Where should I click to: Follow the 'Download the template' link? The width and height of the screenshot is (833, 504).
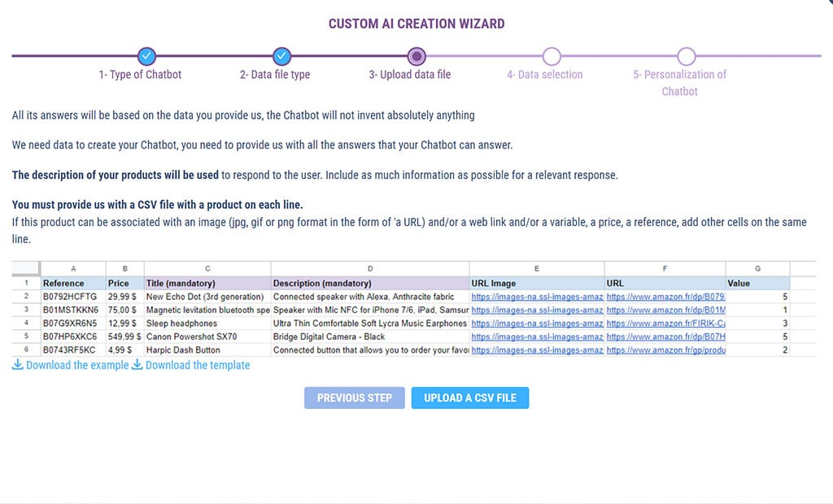(x=198, y=365)
